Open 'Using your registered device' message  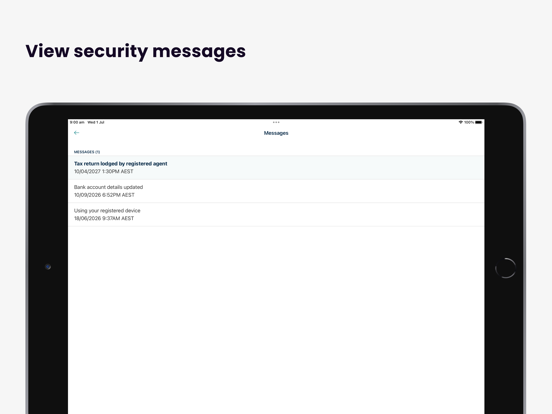click(x=276, y=214)
